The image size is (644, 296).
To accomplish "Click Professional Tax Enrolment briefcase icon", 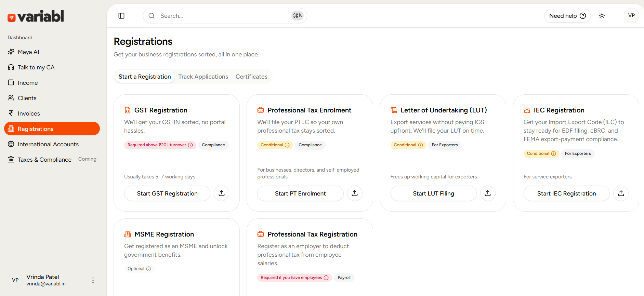I will [x=261, y=110].
